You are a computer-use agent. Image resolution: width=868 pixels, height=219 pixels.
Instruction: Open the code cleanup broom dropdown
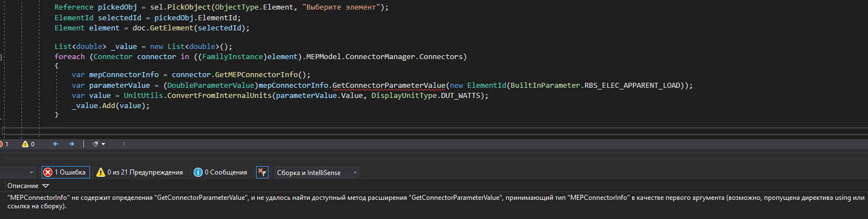(99, 144)
